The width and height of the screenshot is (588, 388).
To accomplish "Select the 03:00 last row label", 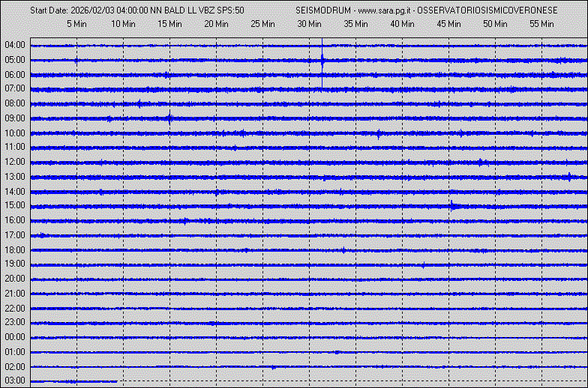I will [15, 381].
